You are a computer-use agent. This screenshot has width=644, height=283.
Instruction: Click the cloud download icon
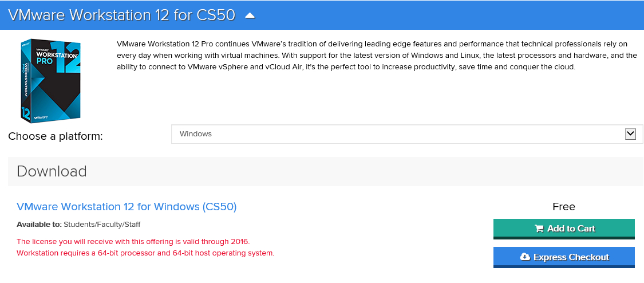[x=525, y=257]
